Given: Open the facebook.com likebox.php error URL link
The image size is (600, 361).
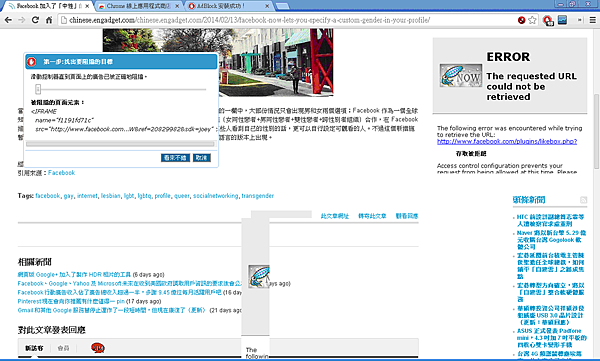Looking at the screenshot, I should tap(507, 141).
